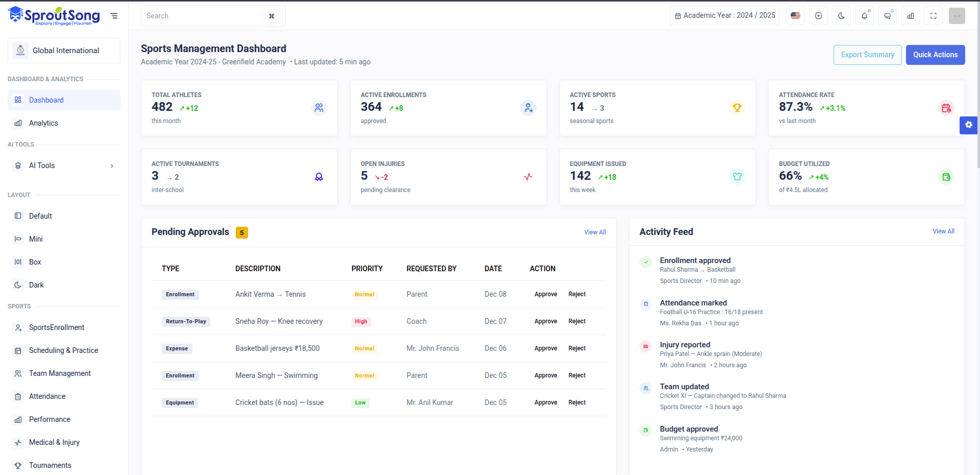Click the Budget approved feed icon
980x475 pixels.
pos(646,430)
